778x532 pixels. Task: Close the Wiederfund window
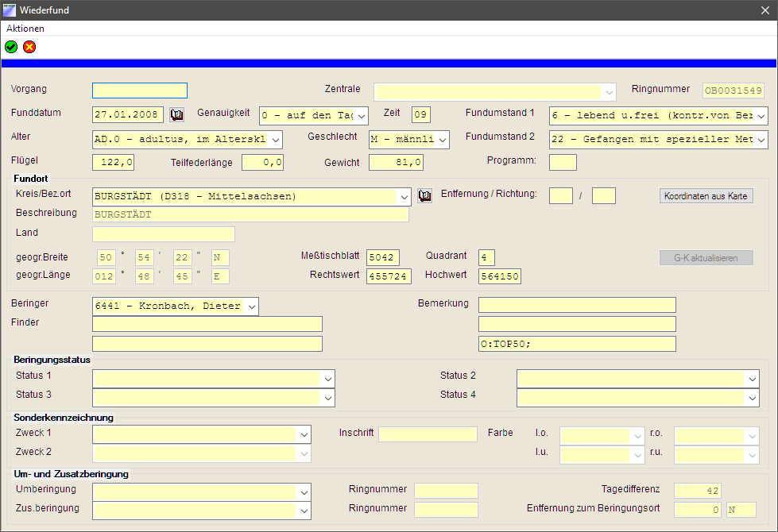point(765,10)
